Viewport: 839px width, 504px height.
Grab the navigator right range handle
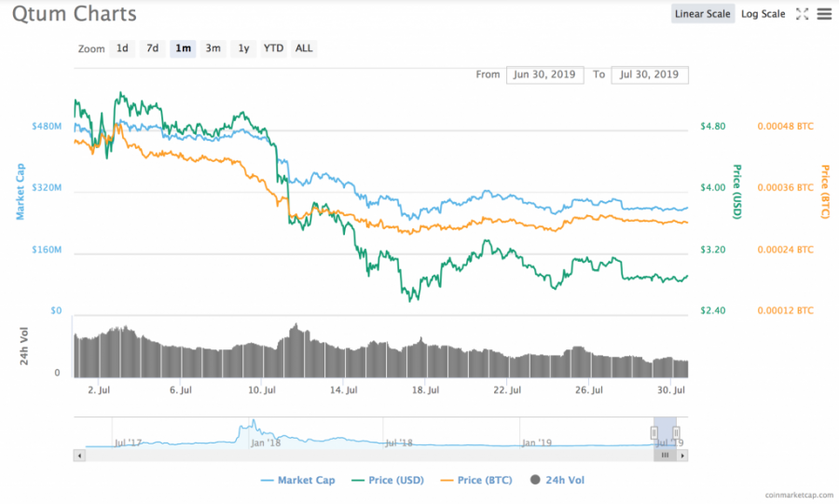click(677, 432)
